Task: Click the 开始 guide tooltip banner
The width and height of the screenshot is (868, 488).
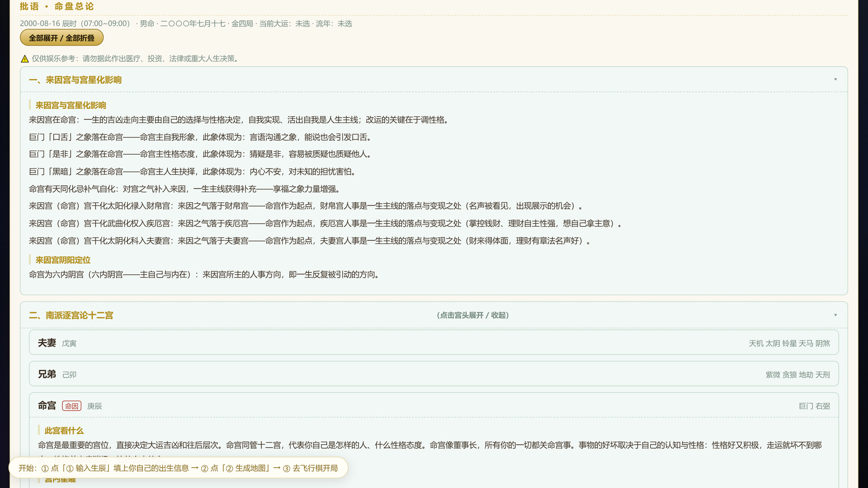Action: point(178,468)
